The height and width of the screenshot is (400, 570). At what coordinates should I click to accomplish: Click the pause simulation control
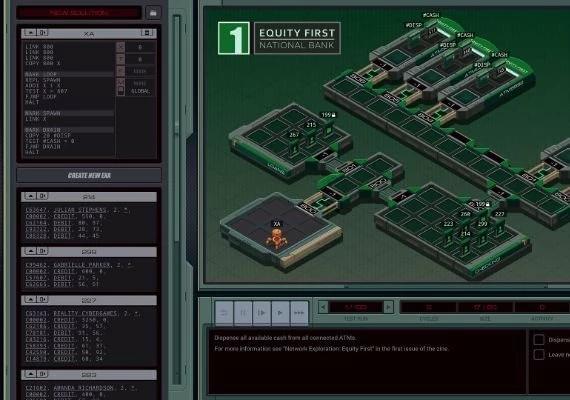[x=243, y=313]
